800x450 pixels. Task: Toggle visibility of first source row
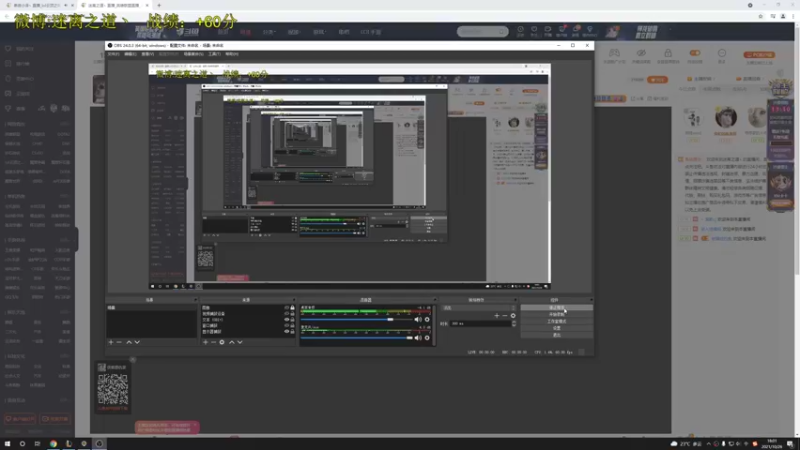point(287,308)
